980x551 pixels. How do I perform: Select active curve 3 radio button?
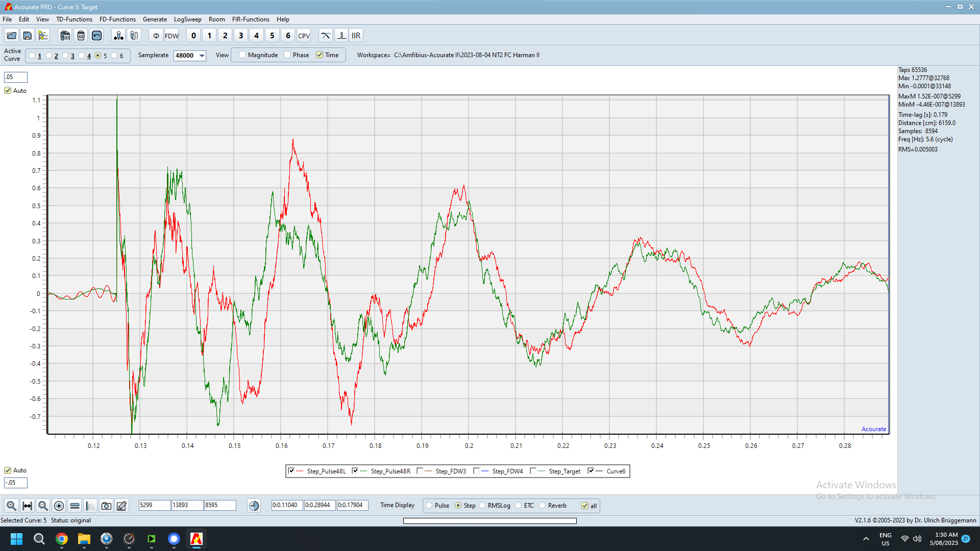coord(65,56)
